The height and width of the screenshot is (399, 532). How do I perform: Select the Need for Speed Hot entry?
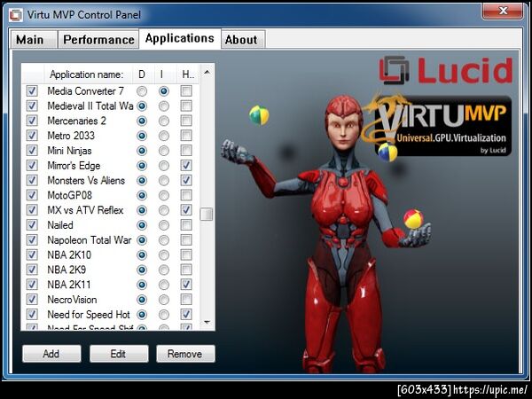89,315
